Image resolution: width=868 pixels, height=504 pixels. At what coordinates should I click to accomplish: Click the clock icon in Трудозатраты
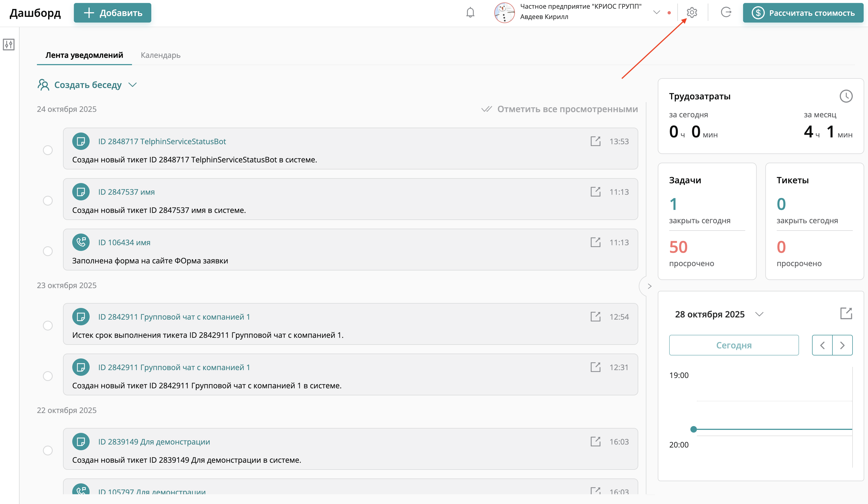click(x=846, y=96)
